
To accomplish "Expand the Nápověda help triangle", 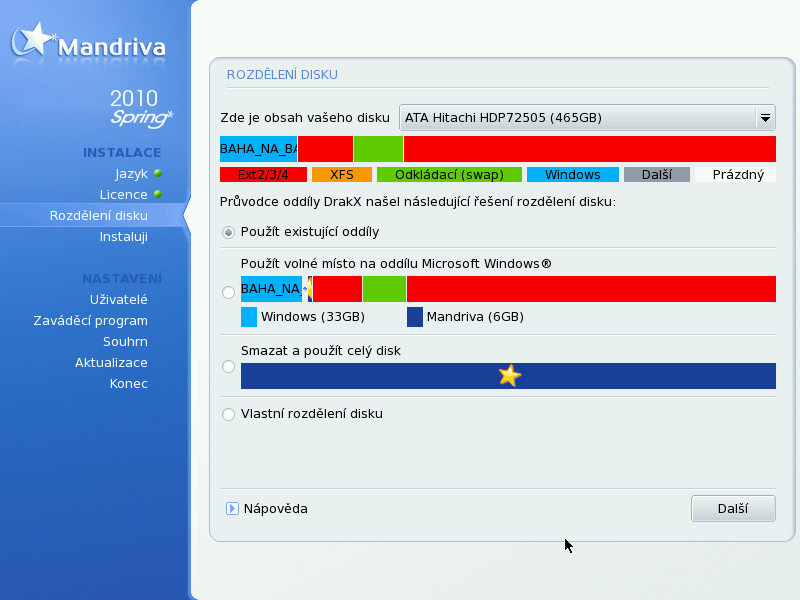I will pyautogui.click(x=232, y=509).
